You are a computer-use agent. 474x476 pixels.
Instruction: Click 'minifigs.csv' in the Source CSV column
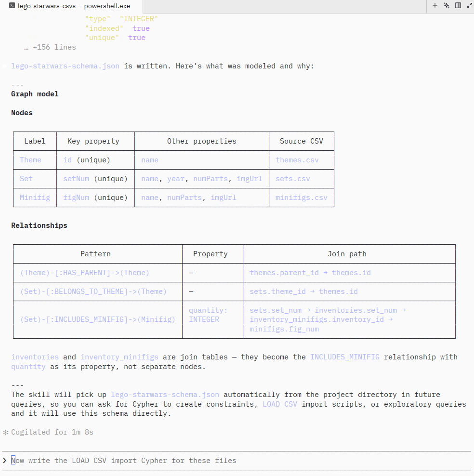click(302, 198)
